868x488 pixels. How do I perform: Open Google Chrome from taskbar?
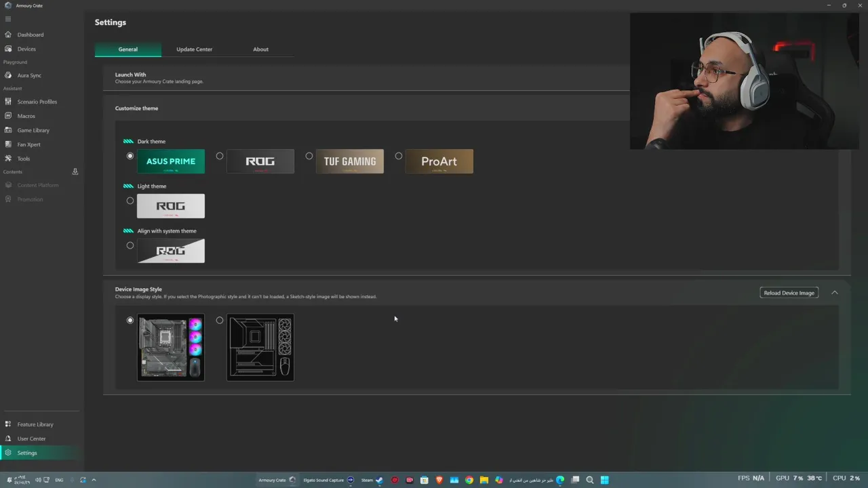(x=469, y=480)
